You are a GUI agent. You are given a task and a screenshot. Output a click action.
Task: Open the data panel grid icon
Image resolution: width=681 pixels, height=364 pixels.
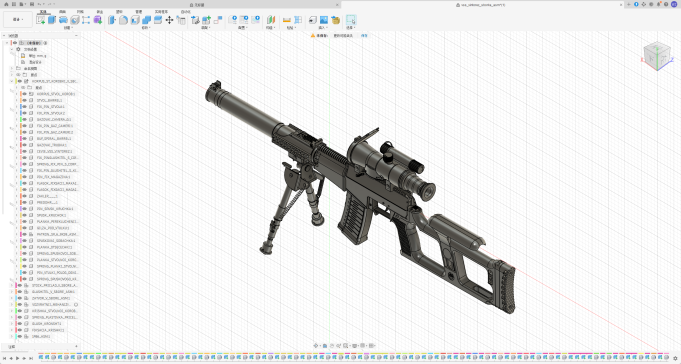coord(14,4)
